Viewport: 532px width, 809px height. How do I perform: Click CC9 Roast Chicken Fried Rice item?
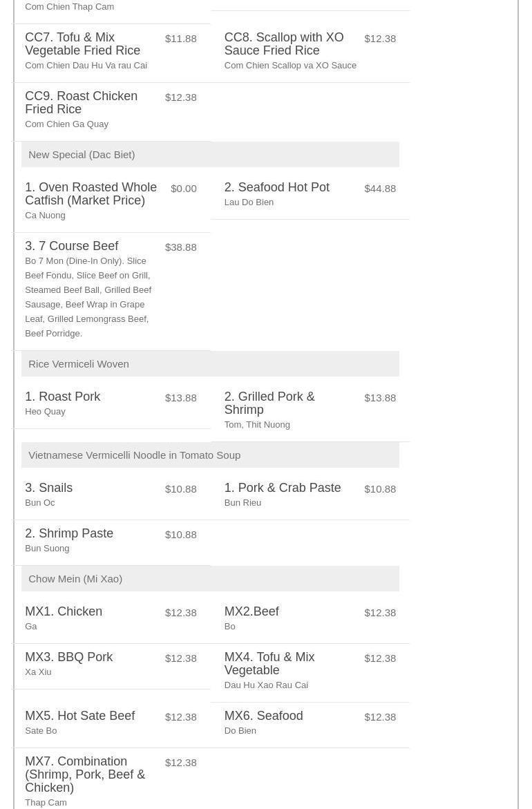point(81,103)
